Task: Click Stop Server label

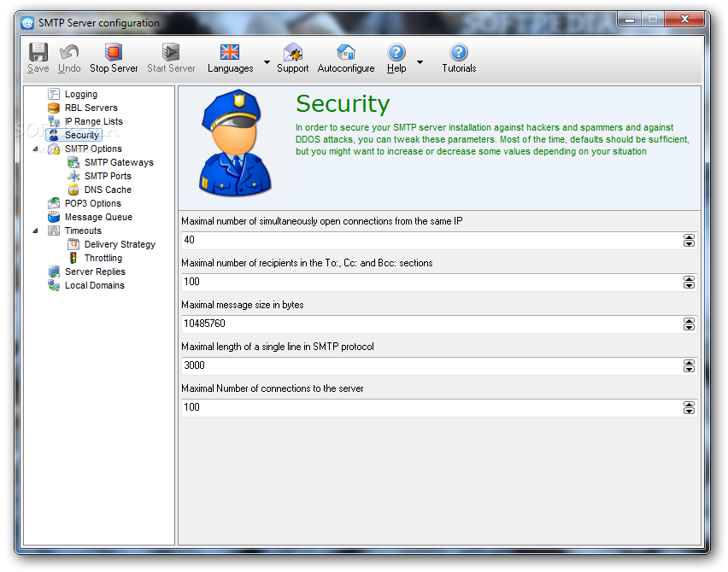Action: (x=114, y=68)
